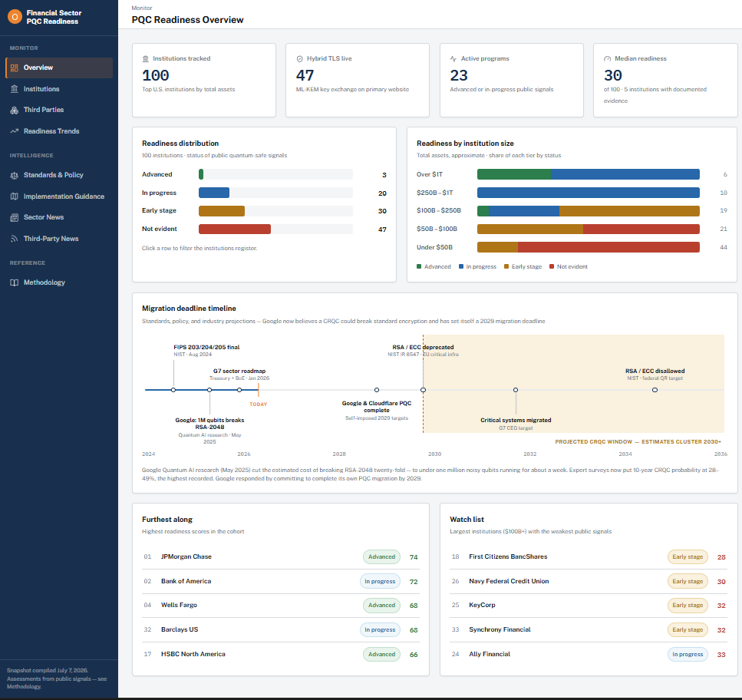Click the green Advanced legend swatch
The height and width of the screenshot is (700, 742).
coord(419,266)
